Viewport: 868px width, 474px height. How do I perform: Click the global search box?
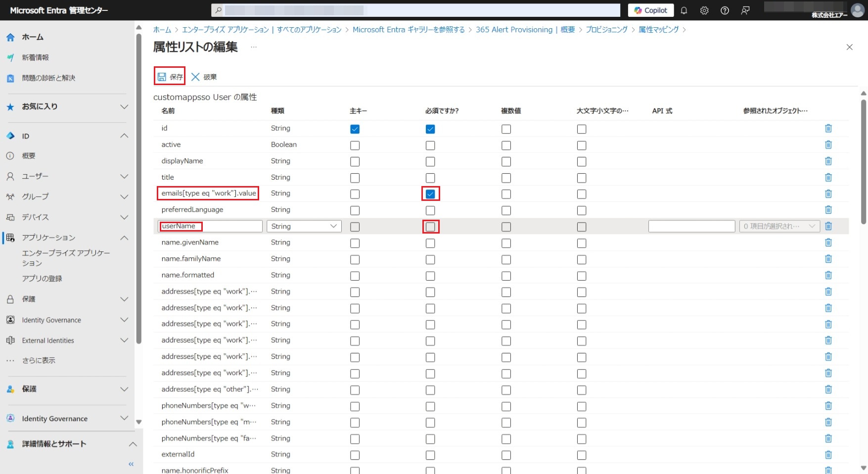[415, 10]
